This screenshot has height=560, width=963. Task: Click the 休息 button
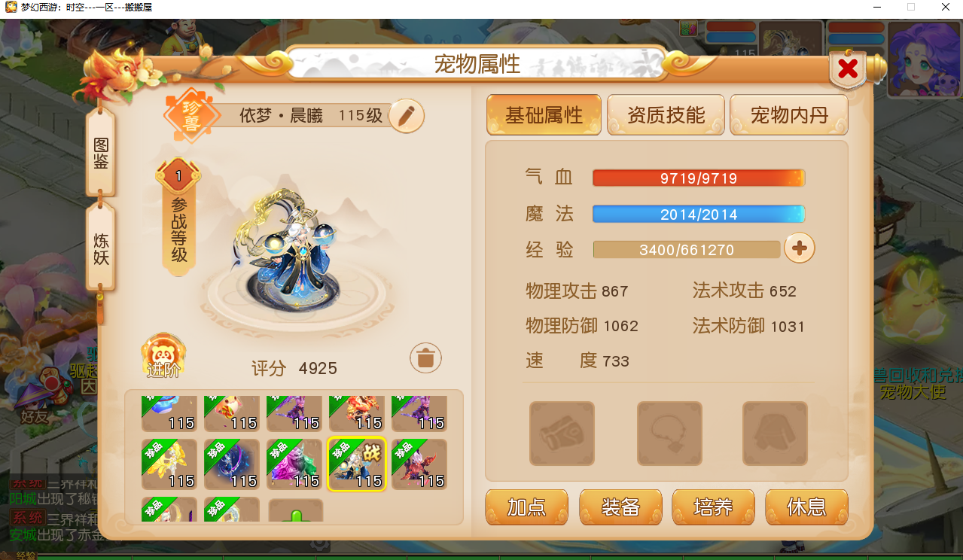[x=806, y=507]
